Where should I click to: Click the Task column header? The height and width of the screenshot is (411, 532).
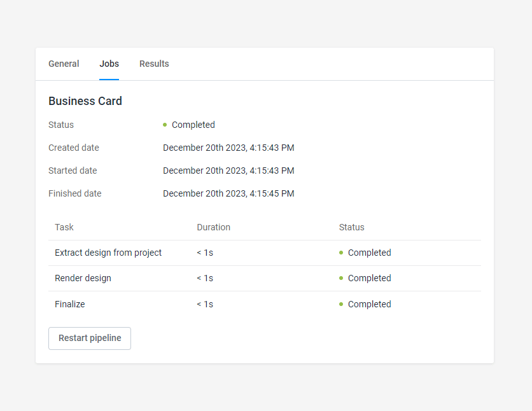click(x=64, y=227)
